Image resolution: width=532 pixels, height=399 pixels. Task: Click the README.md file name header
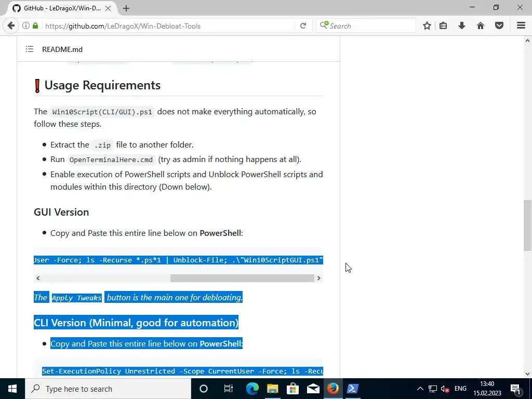pyautogui.click(x=62, y=49)
